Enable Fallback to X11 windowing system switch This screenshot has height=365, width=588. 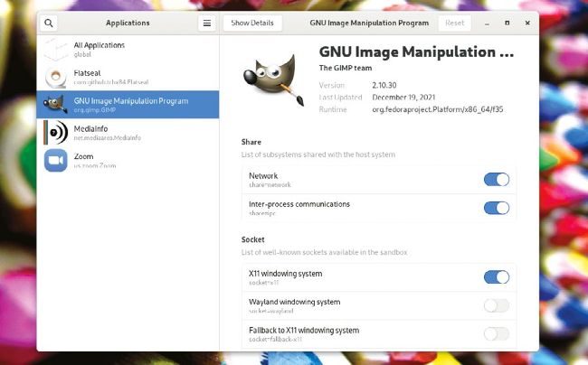click(x=497, y=334)
